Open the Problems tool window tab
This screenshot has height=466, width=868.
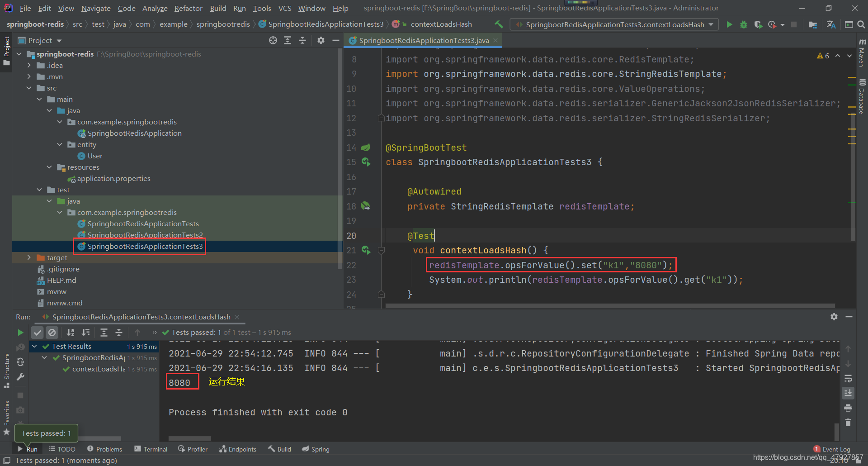coord(104,449)
